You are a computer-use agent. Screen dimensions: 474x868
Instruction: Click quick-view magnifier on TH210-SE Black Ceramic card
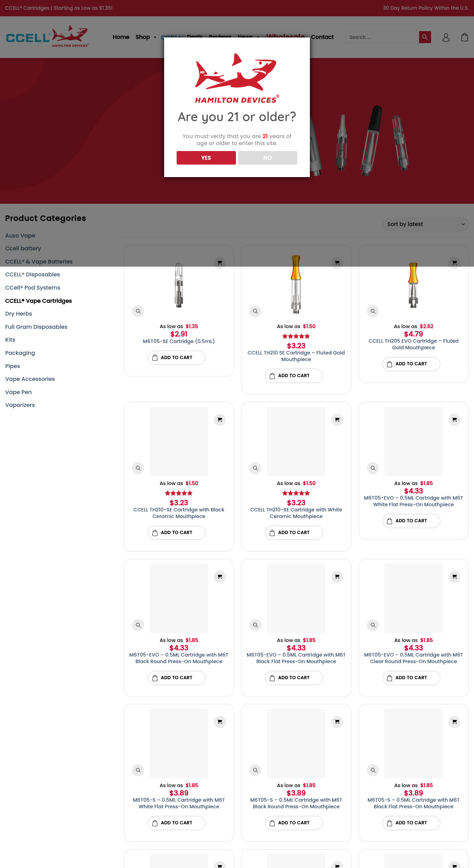click(138, 468)
